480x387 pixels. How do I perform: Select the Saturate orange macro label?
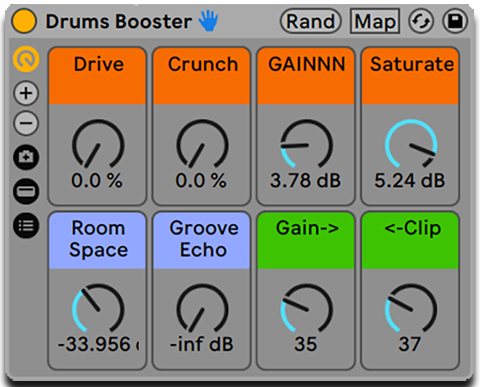410,76
